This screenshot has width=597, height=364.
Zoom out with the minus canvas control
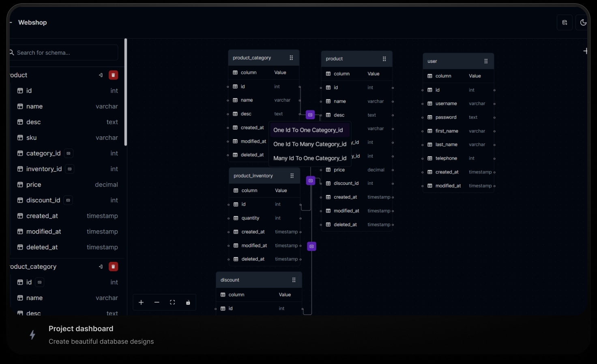pyautogui.click(x=157, y=302)
